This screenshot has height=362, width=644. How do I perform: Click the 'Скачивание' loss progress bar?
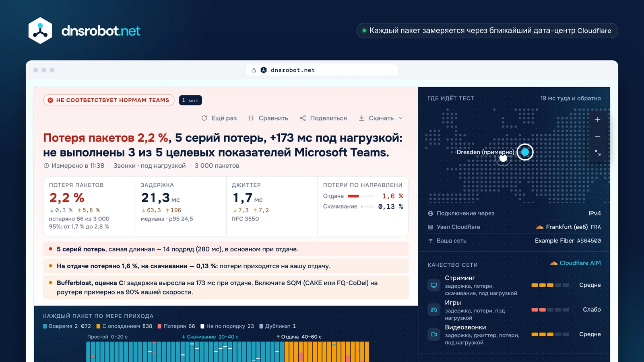[368, 207]
